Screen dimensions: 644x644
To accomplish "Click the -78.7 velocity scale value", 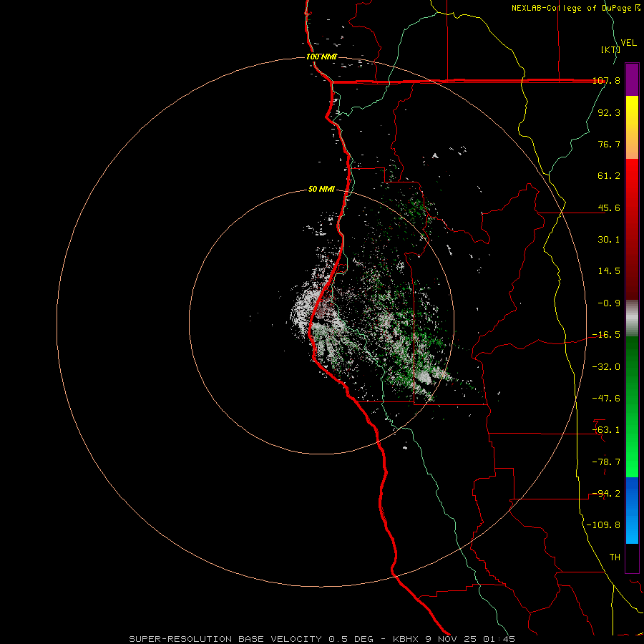I will point(606,462).
